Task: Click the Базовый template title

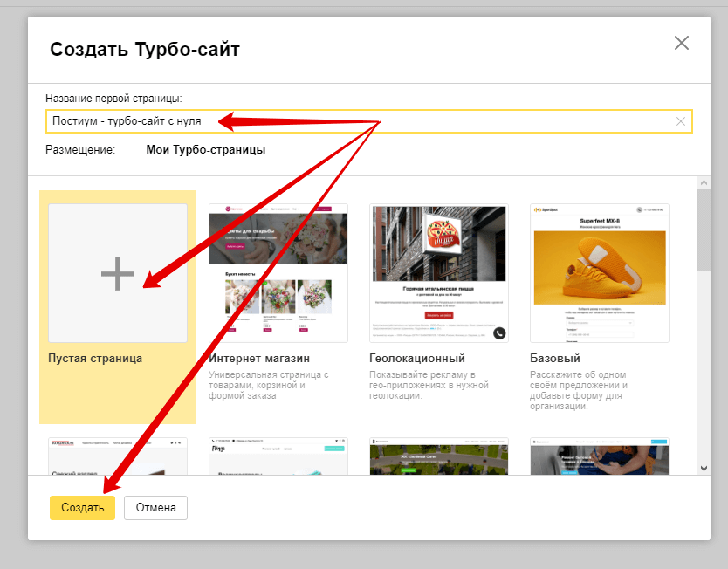Action: (555, 358)
